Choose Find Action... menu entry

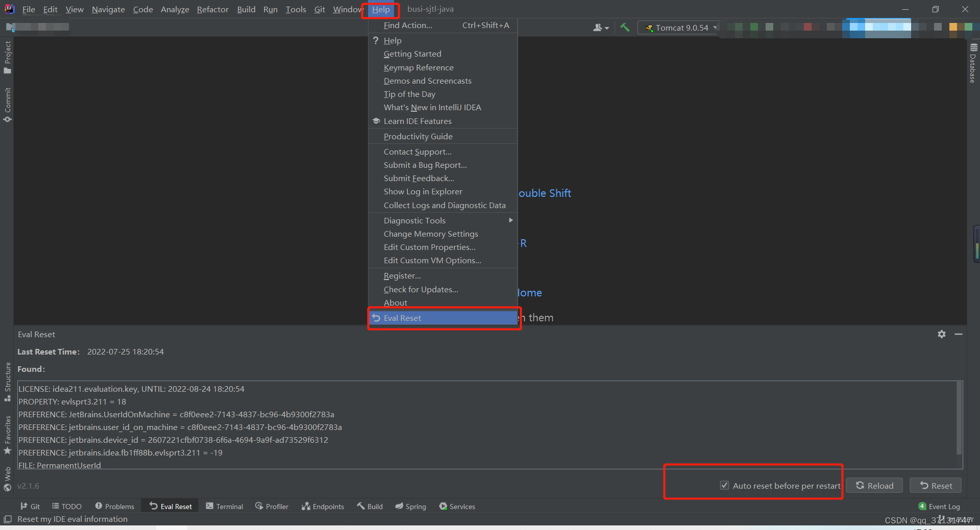coord(443,25)
